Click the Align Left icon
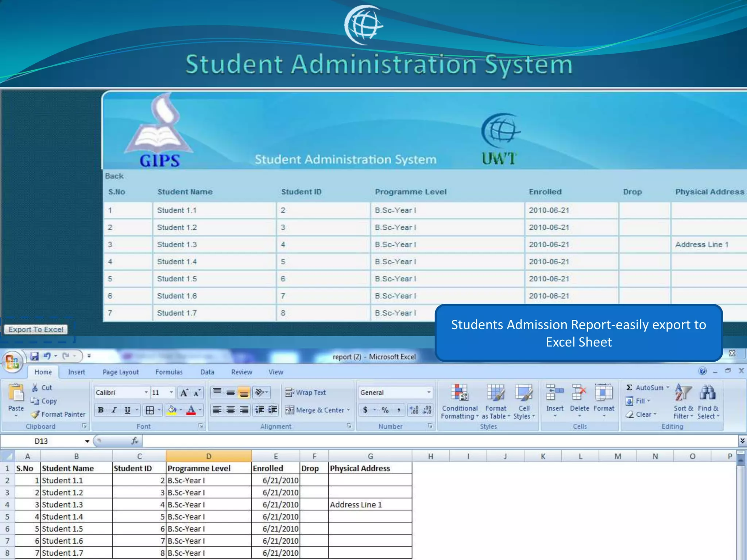Screen dimensions: 747x560 217,410
